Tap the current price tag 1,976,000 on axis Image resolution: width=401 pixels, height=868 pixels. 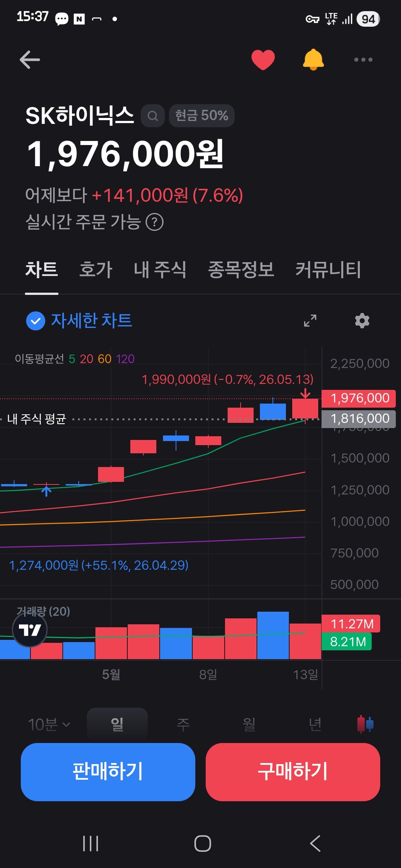tap(359, 398)
